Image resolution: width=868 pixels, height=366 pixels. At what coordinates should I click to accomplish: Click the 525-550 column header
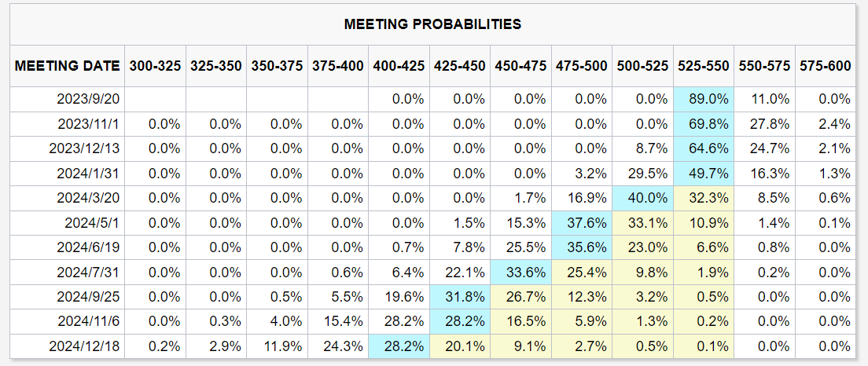704,66
